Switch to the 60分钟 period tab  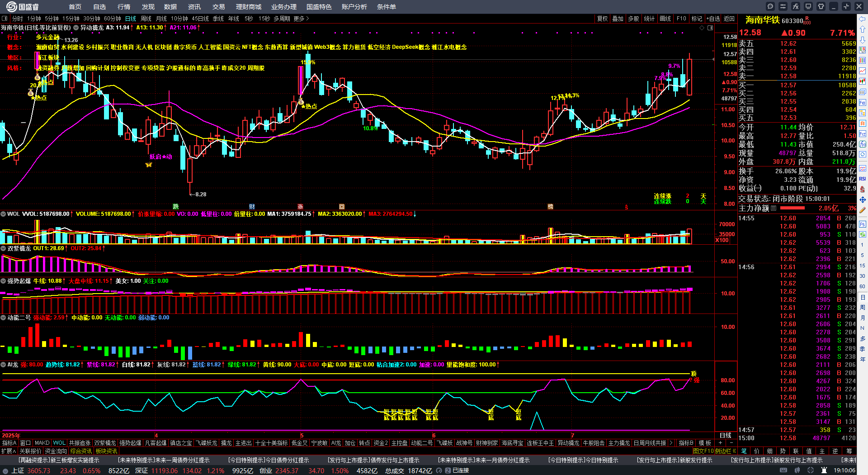click(113, 19)
